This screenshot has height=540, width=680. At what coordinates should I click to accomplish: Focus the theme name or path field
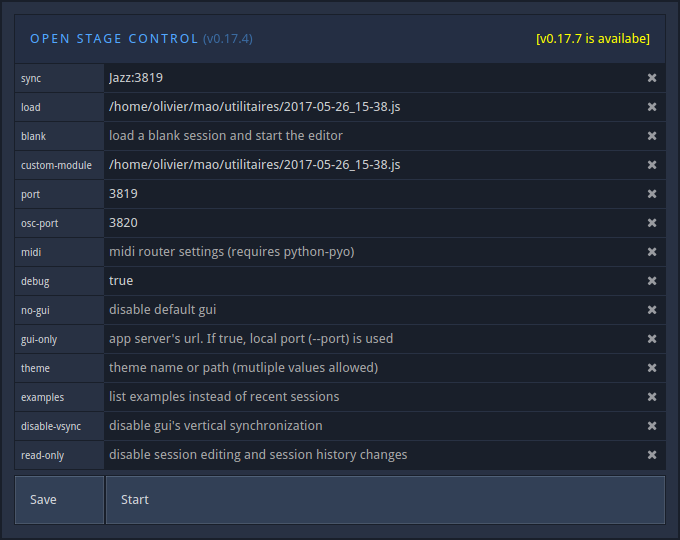tap(370, 368)
